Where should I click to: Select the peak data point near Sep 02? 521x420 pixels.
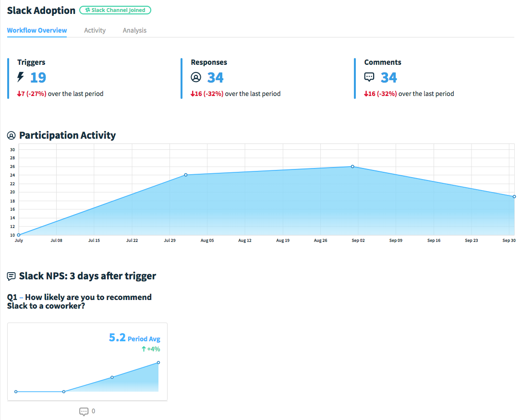click(x=352, y=167)
